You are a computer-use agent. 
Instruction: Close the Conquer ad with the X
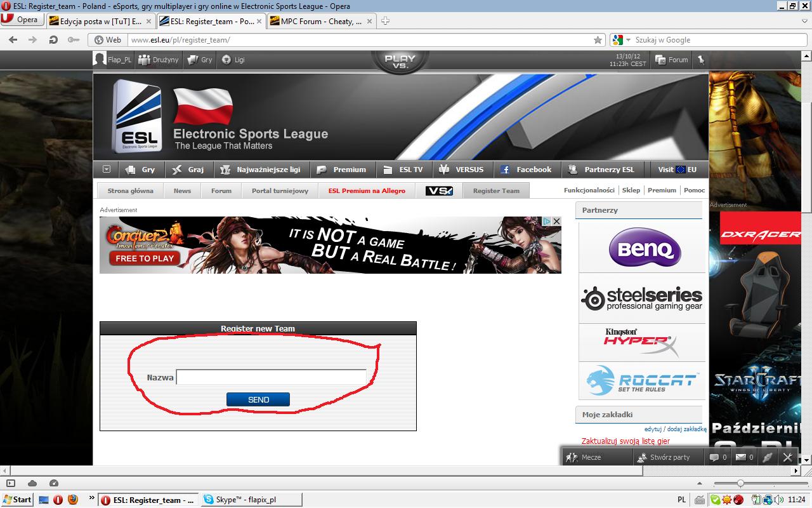coord(557,221)
